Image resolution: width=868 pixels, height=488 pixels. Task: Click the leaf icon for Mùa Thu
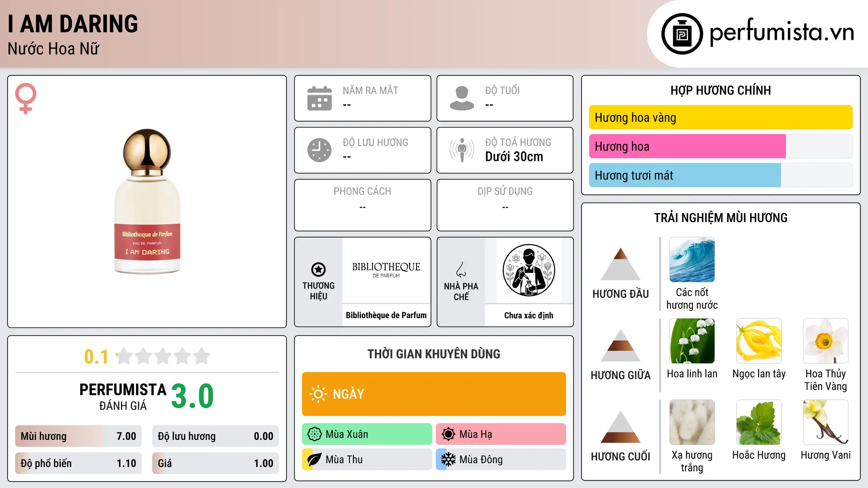[x=314, y=460]
